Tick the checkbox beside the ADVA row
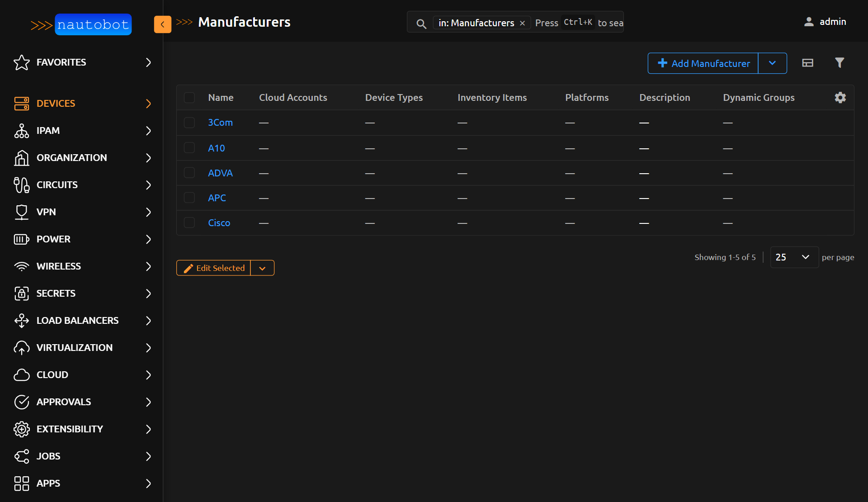Screen dimensions: 868x502 (x=189, y=172)
